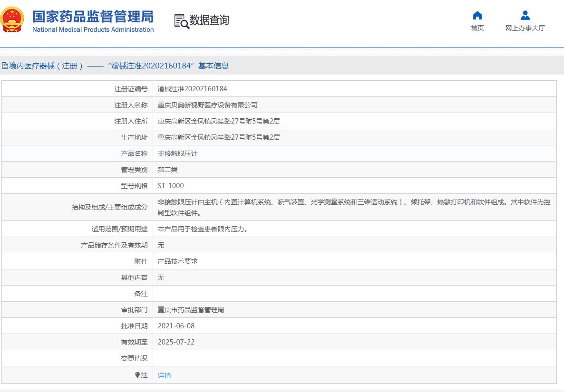Click National Medical Products Administration subtitle
Image resolution: width=564 pixels, height=392 pixels.
93,29
